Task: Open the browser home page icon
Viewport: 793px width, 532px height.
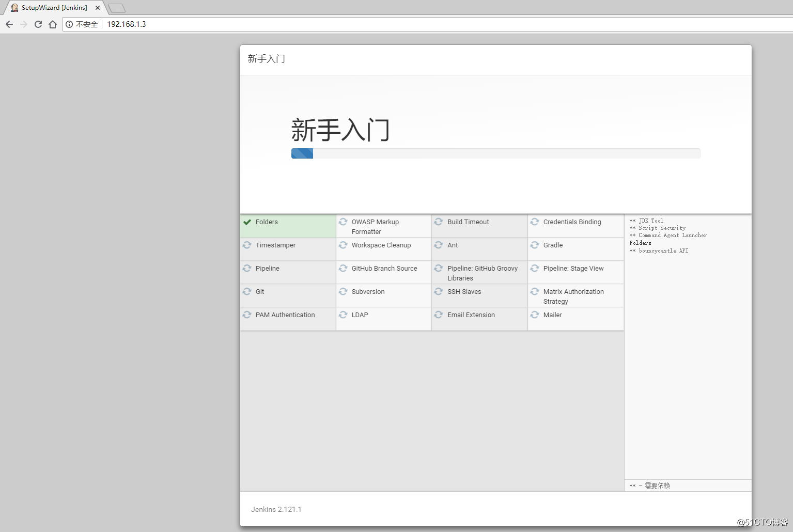Action: pos(53,24)
